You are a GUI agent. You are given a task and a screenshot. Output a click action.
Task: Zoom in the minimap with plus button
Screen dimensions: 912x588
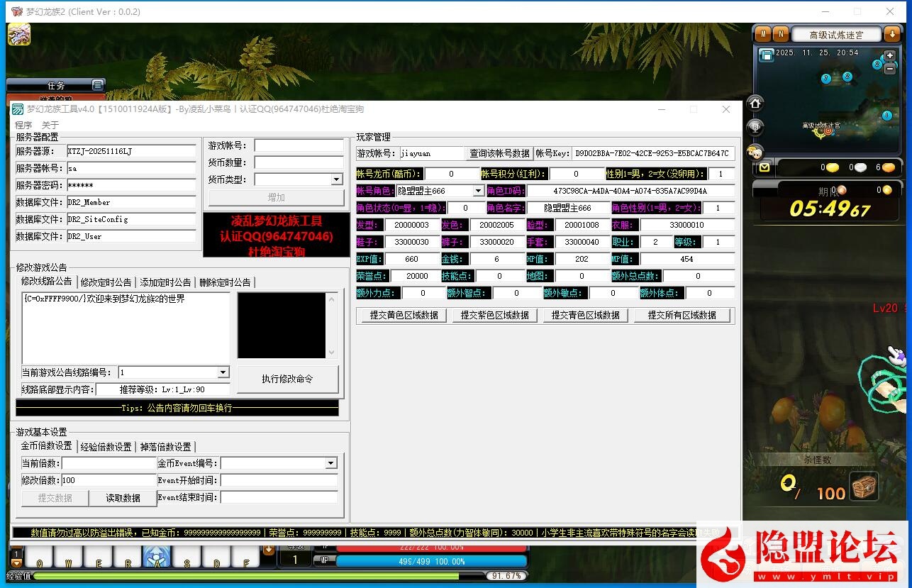click(890, 55)
